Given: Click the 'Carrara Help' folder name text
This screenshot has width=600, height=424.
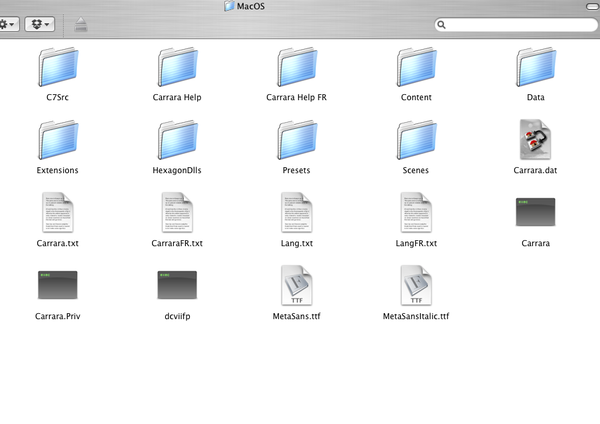Looking at the screenshot, I should click(x=177, y=98).
